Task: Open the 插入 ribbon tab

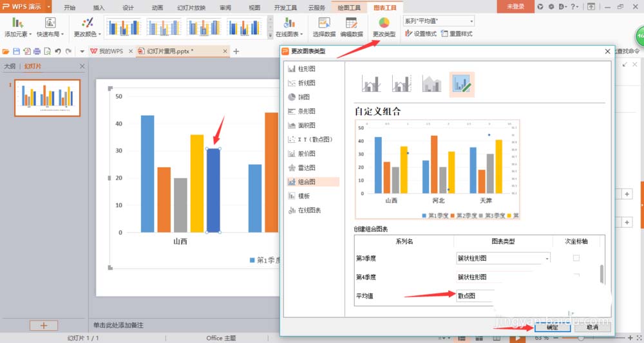Action: (x=99, y=7)
